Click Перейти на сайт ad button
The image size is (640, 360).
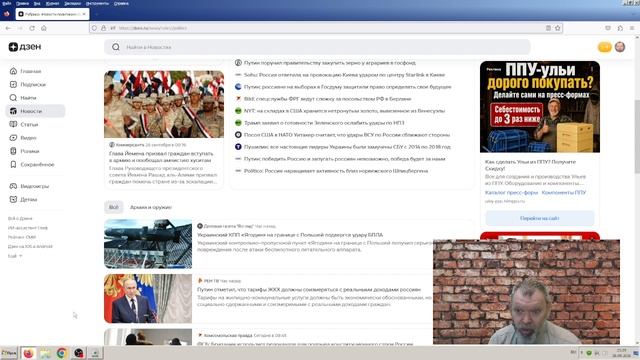pos(540,218)
